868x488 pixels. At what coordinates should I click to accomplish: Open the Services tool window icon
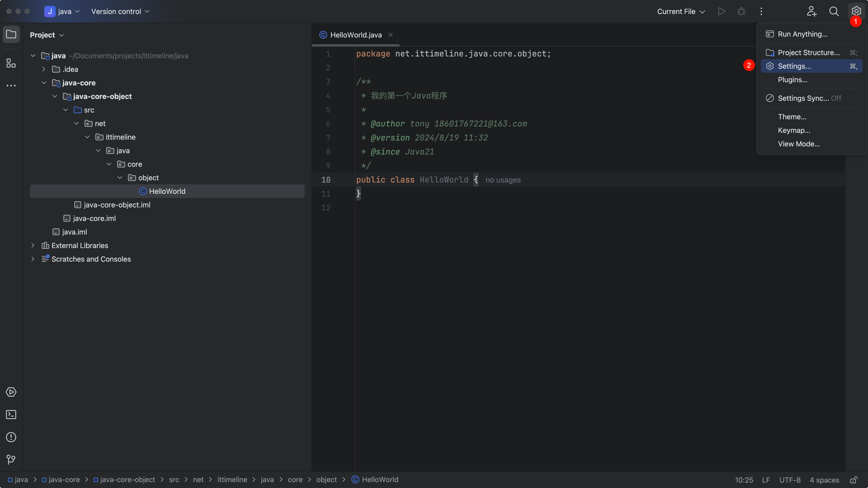11,392
